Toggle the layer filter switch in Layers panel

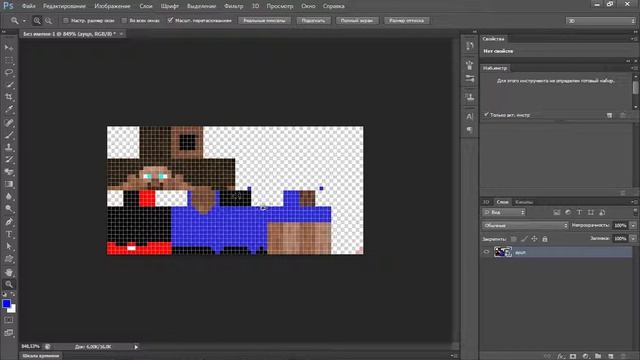[x=635, y=211]
